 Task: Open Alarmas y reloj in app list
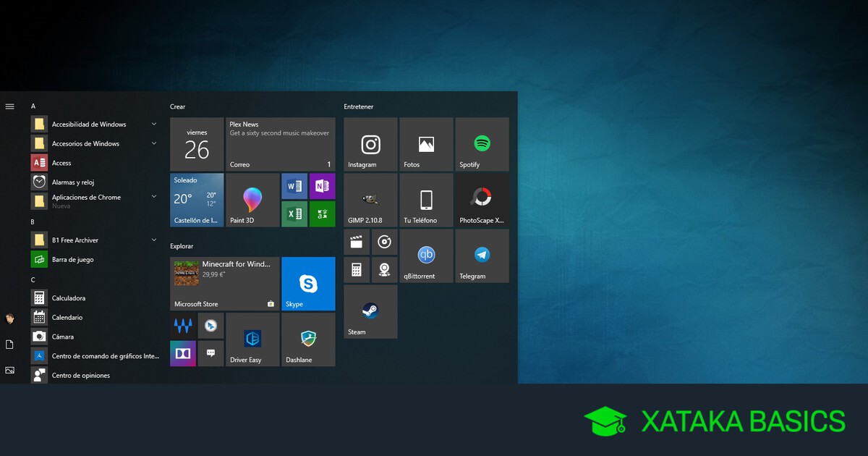tap(72, 182)
